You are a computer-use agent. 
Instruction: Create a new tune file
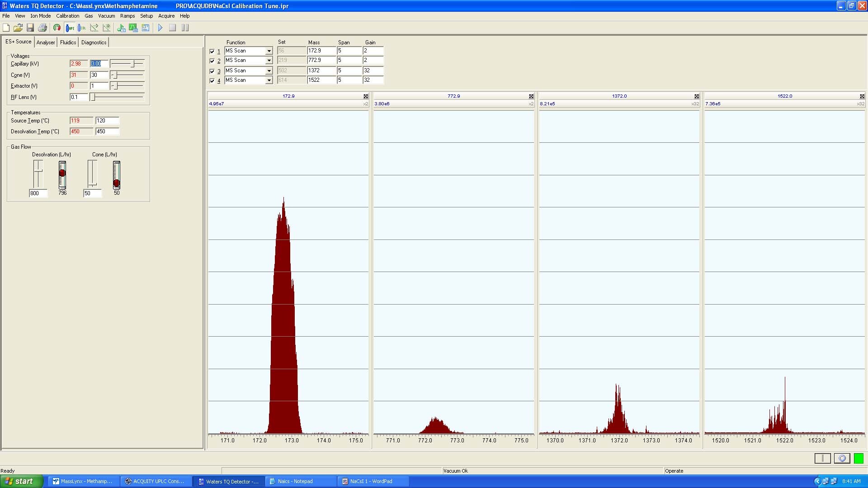[x=6, y=28]
